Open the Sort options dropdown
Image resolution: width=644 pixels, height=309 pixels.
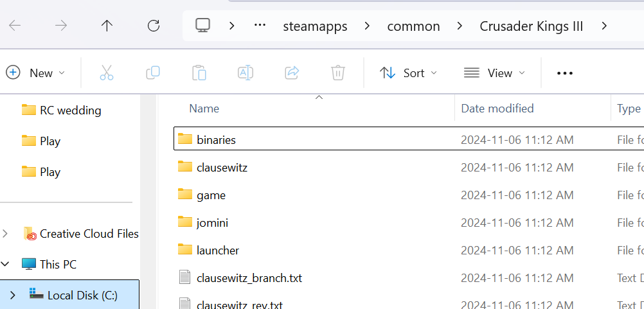(x=407, y=73)
